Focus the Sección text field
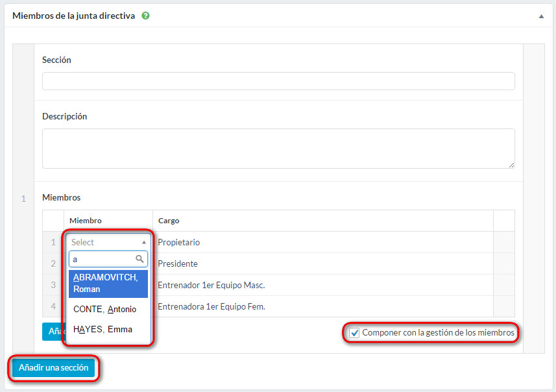556x392 pixels. (x=278, y=81)
